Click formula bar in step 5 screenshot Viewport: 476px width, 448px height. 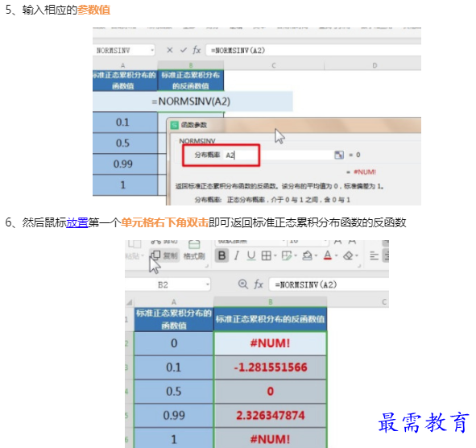313,50
